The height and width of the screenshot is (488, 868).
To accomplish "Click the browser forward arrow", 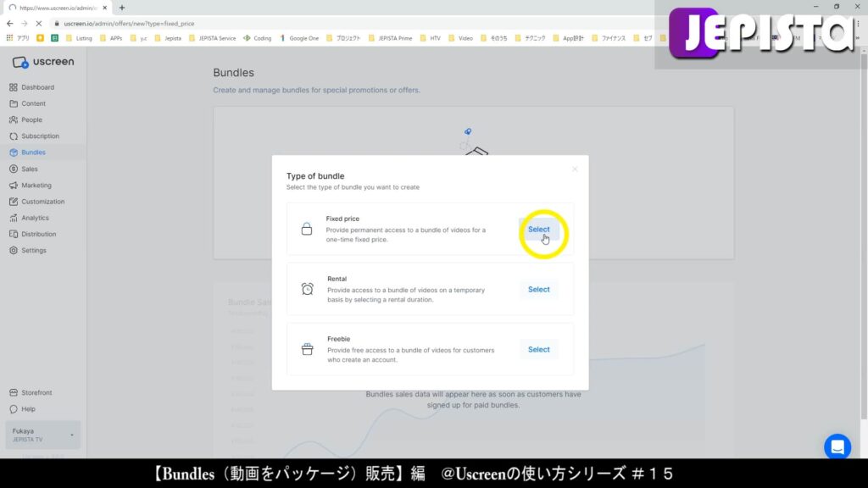I will click(24, 24).
